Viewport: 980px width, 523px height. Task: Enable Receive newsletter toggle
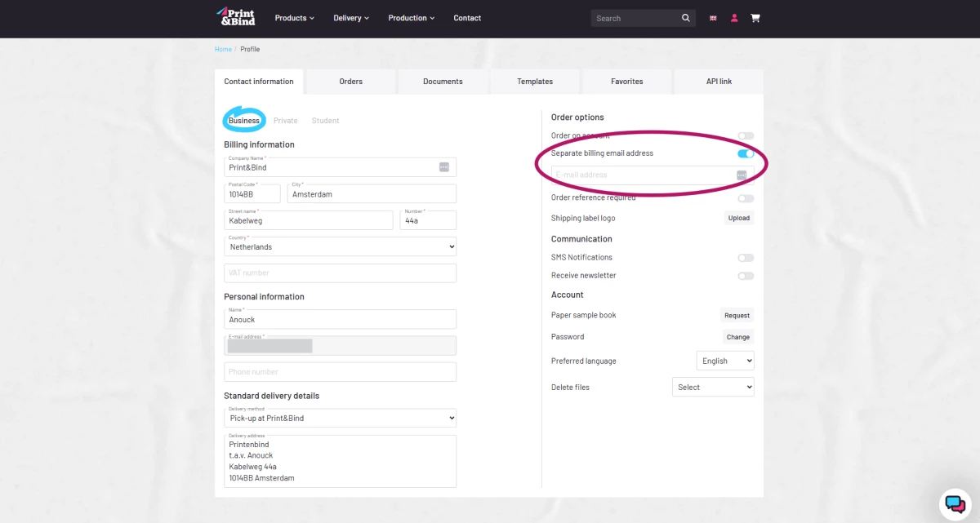[746, 276]
